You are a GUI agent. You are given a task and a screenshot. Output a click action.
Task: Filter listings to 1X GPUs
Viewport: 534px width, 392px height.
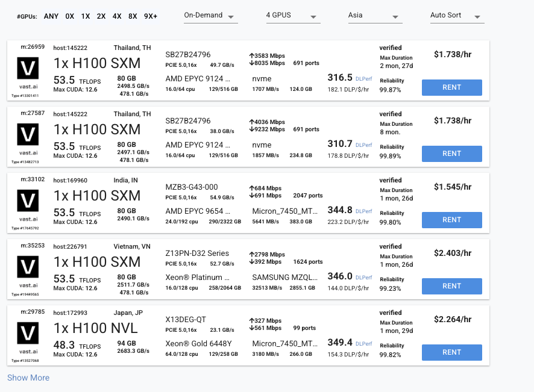coord(86,16)
